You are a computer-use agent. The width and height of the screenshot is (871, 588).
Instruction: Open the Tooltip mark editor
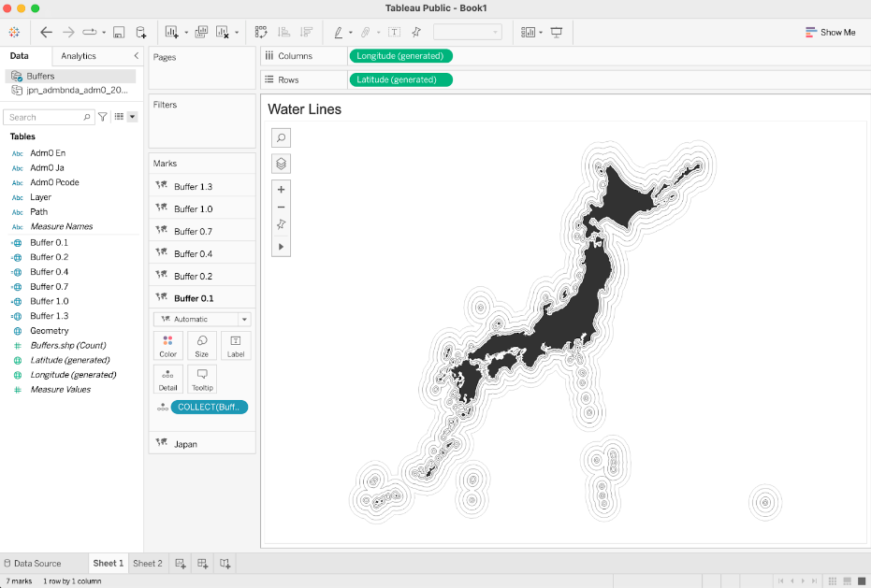(201, 379)
